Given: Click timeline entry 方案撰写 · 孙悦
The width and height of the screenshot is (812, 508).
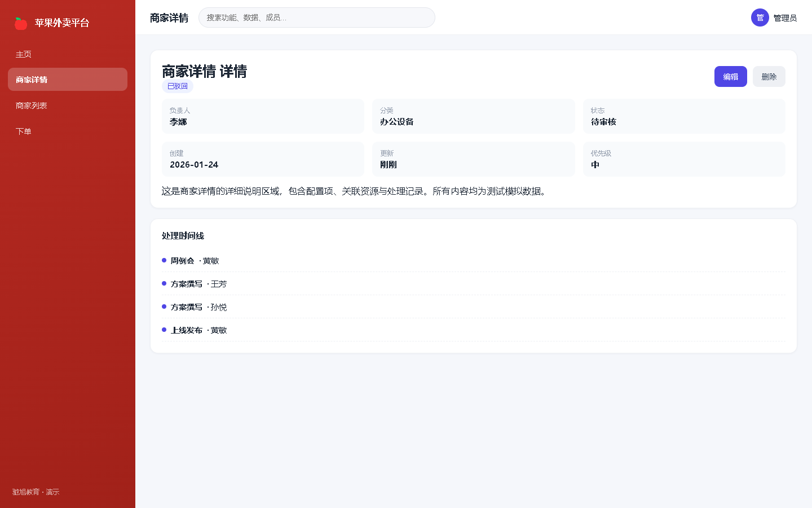Looking at the screenshot, I should [x=474, y=307].
